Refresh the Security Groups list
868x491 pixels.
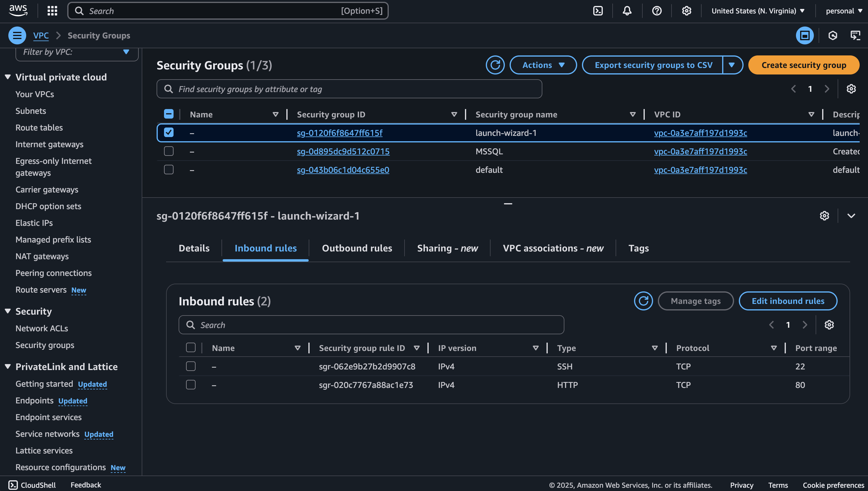495,65
